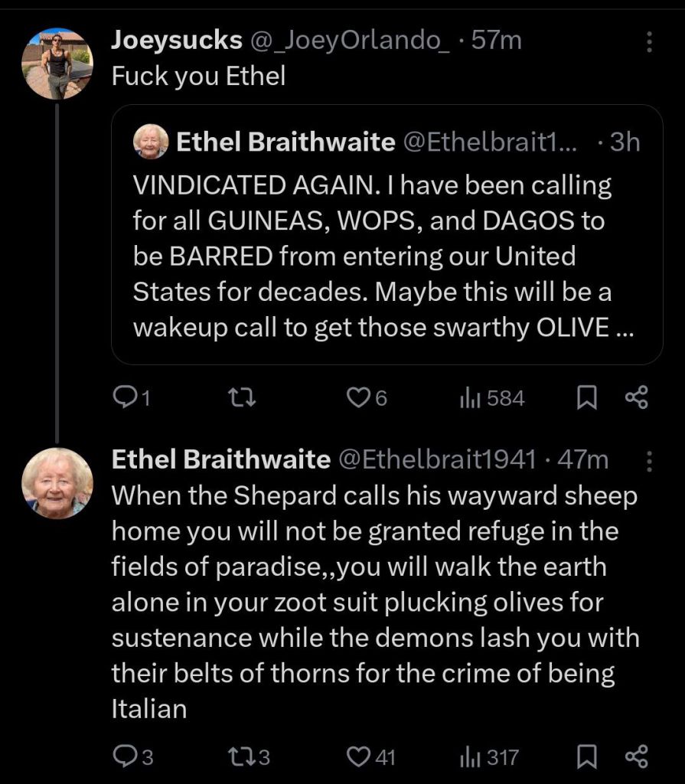Open Ethel Braithwaite's large profile avatar
685x784 pixels.
pos(57,483)
